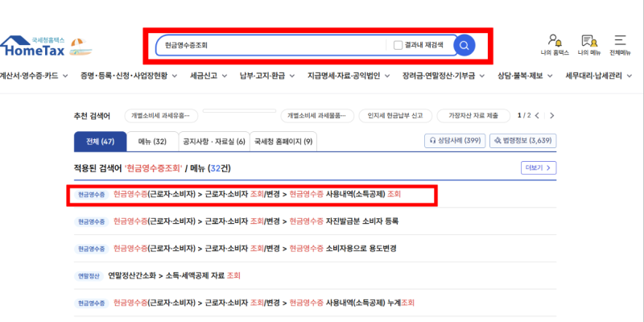Open 현금영수증 사용내역(소득공제) 누계조회 result
The width and height of the screenshot is (644, 322).
(x=264, y=303)
